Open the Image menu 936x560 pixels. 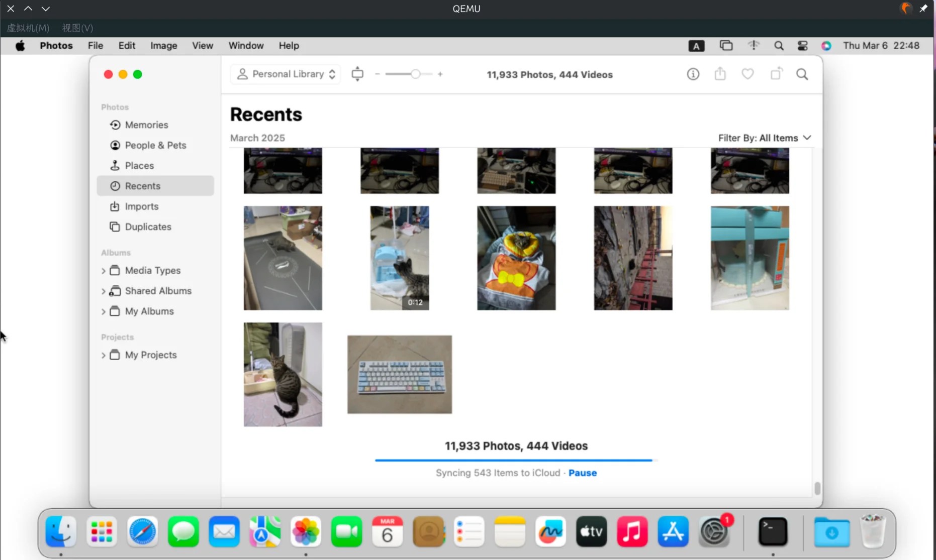click(x=163, y=45)
